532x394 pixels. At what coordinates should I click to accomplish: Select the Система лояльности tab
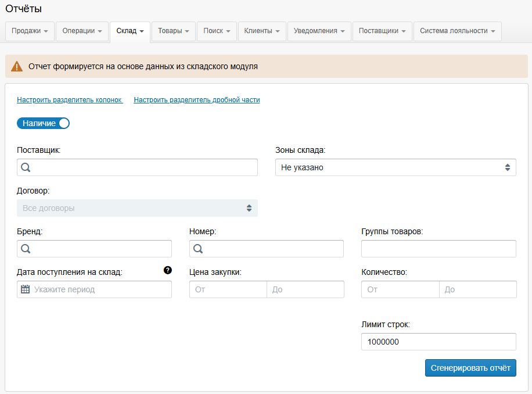pyautogui.click(x=457, y=31)
